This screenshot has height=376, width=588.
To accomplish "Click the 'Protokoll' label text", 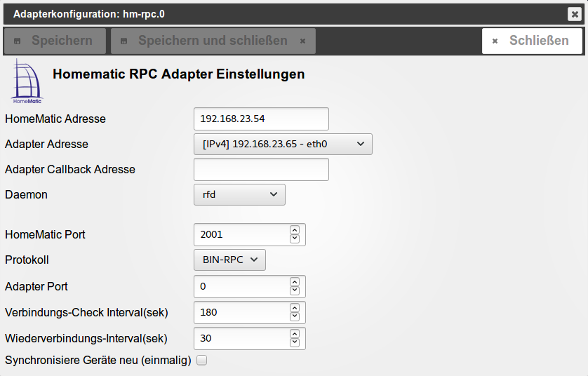I will click(x=27, y=260).
